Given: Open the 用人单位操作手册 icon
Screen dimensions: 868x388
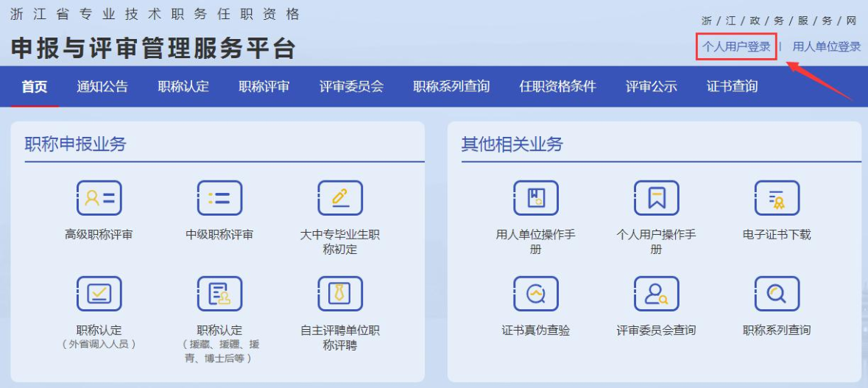Looking at the screenshot, I should [x=535, y=198].
